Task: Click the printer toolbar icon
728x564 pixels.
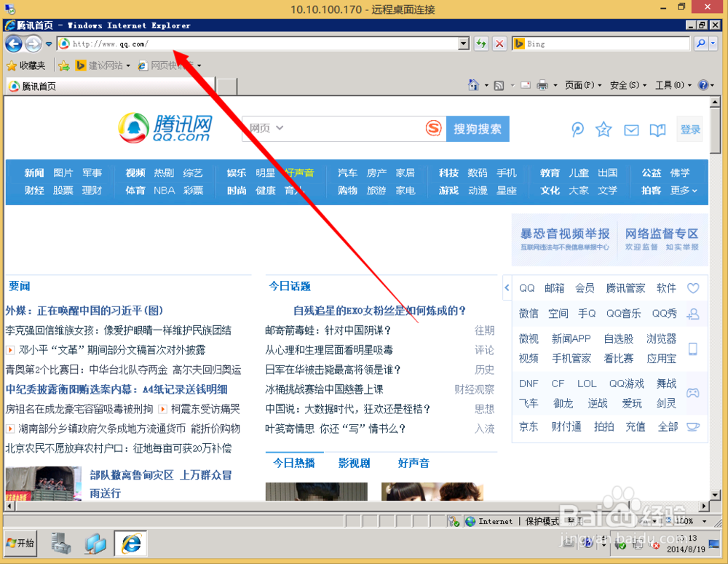Action: click(542, 85)
